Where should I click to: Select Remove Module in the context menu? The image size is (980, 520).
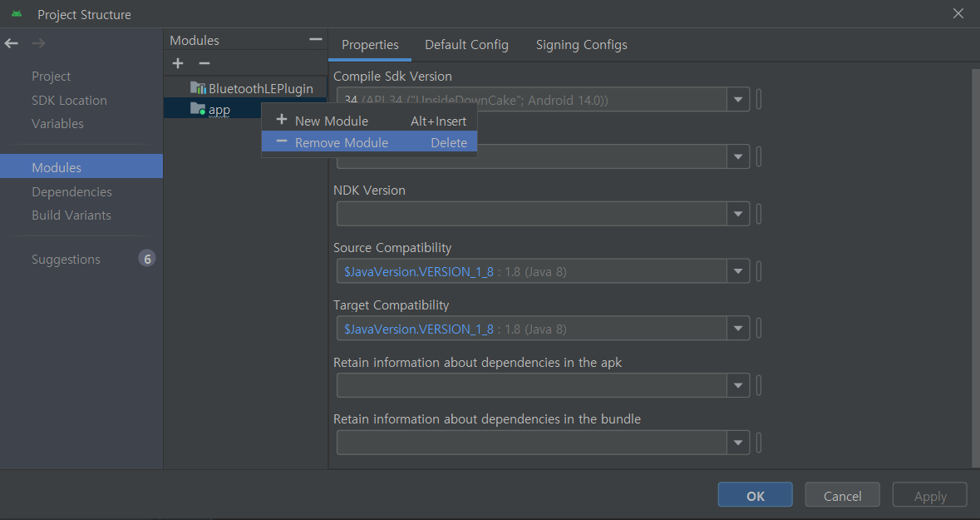tap(369, 142)
